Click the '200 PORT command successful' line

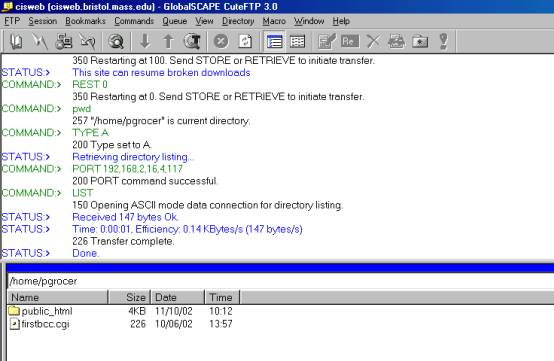(145, 181)
